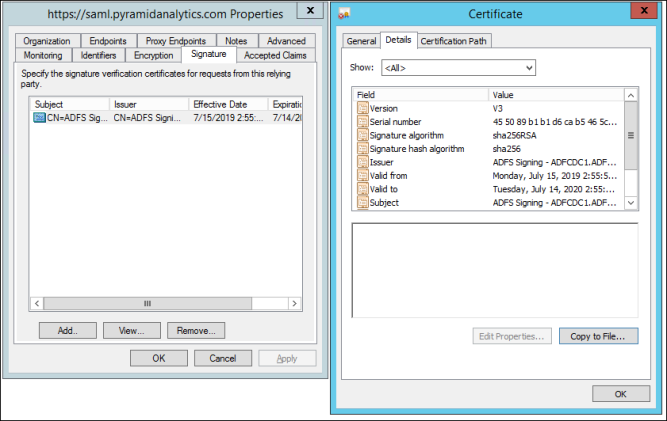Click the Field column header
This screenshot has width=667, height=421.
click(x=421, y=95)
